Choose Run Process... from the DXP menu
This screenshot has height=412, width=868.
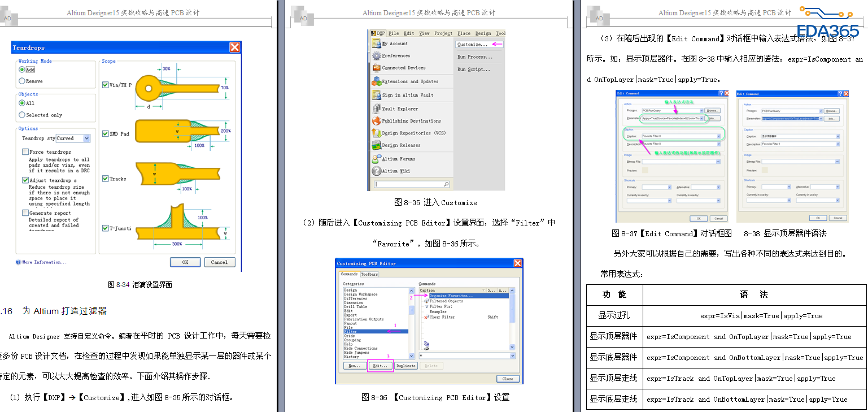pyautogui.click(x=475, y=57)
